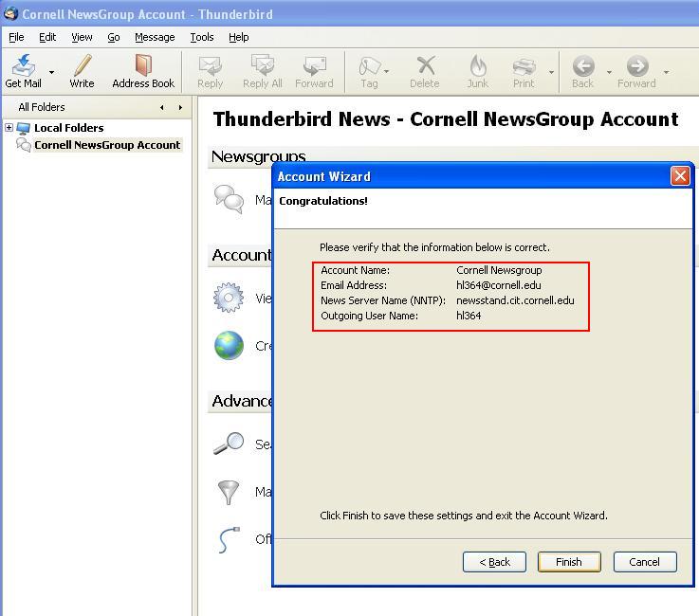Cancel the Account Wizard

644,562
